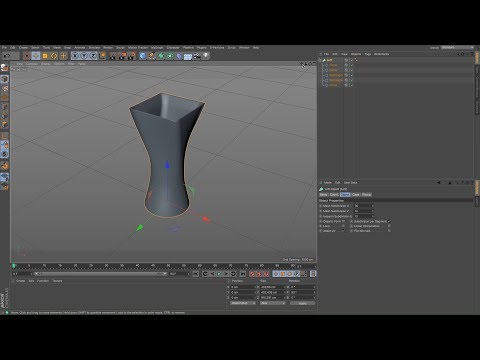Screen dimensions: 480x360
Task: Click the Light object icon
Action: (x=206, y=56)
